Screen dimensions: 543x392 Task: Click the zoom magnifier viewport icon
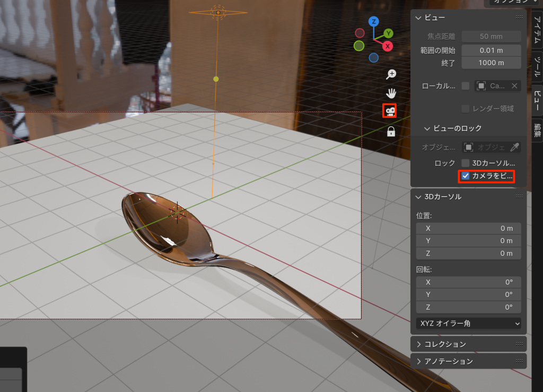coord(391,74)
